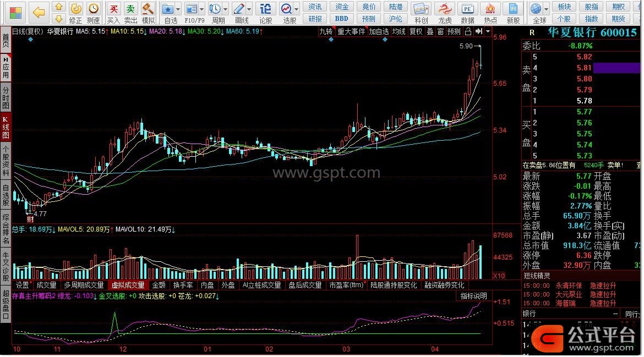Switch to the 成交量 volume tab
The height and width of the screenshot is (357, 644).
point(46,285)
